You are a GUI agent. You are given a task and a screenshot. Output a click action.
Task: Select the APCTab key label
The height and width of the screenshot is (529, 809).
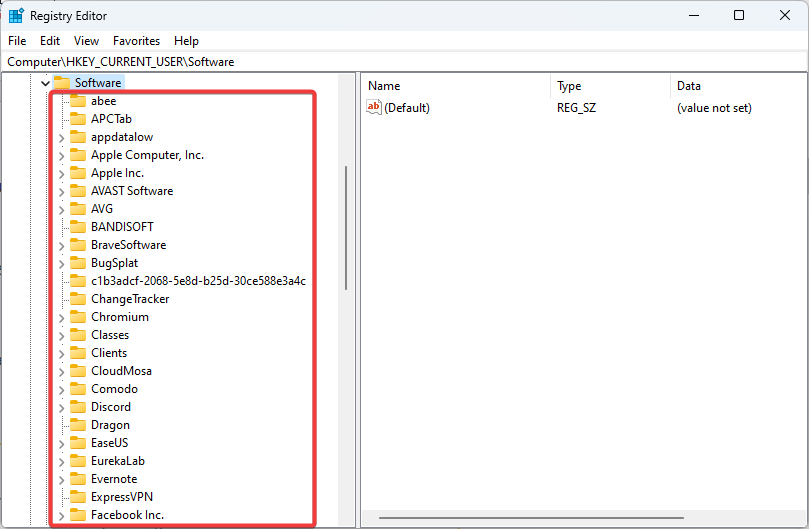coord(111,119)
